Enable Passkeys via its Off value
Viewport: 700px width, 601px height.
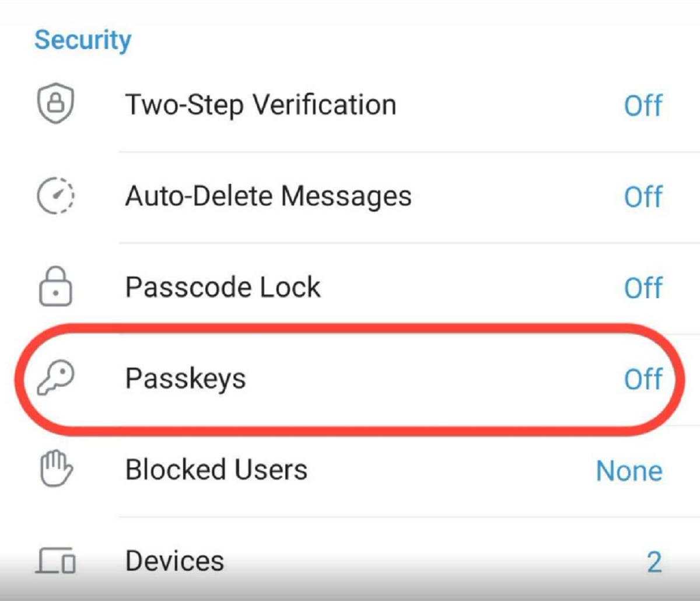[643, 379]
